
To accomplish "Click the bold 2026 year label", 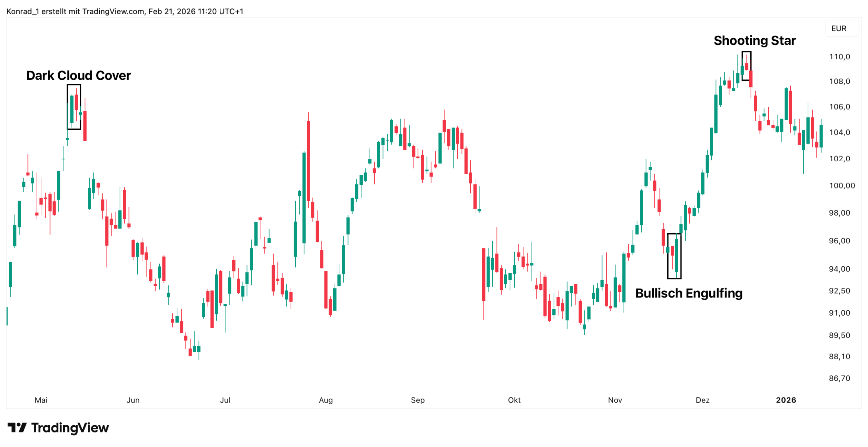I will (786, 400).
